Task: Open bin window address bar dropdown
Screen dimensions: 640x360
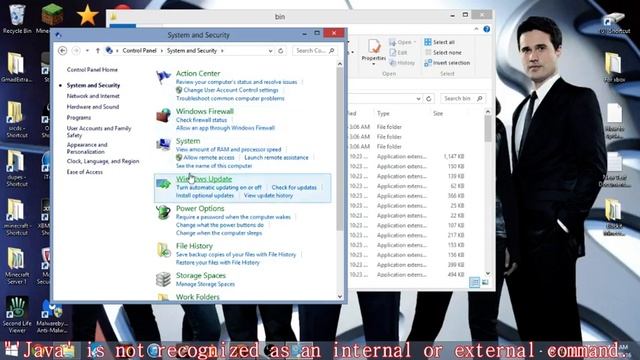Action: tap(418, 98)
